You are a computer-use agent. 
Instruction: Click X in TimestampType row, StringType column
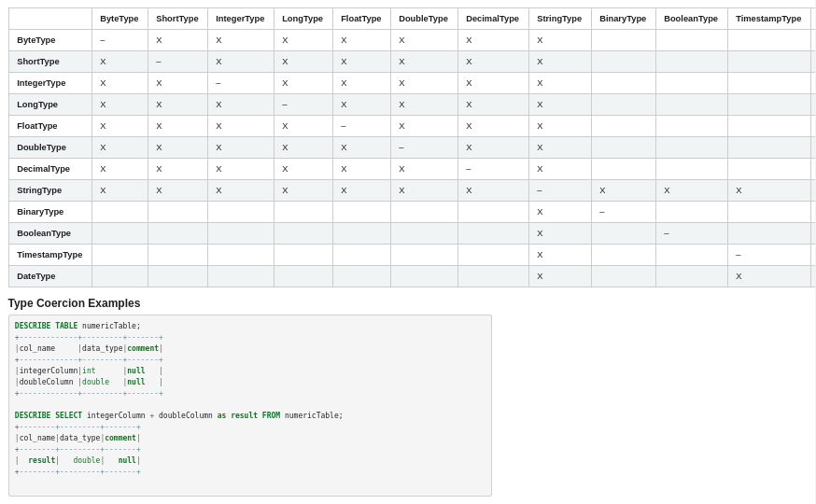(x=540, y=255)
